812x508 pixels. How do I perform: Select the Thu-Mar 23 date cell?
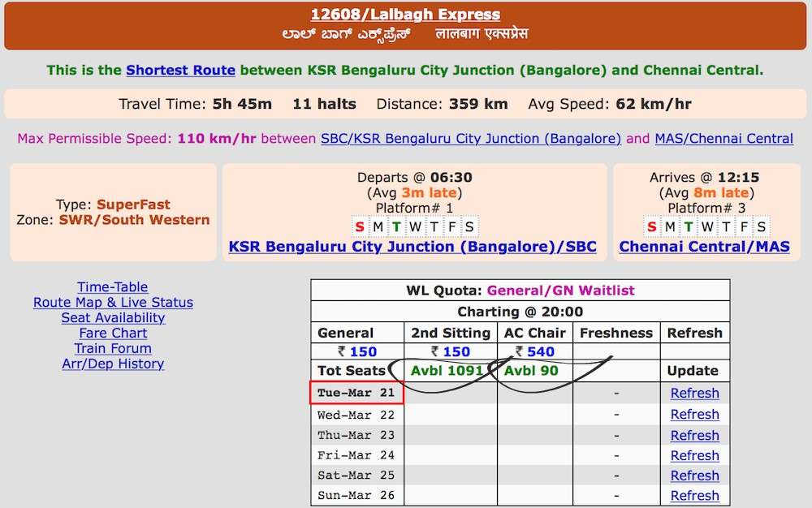coord(356,436)
